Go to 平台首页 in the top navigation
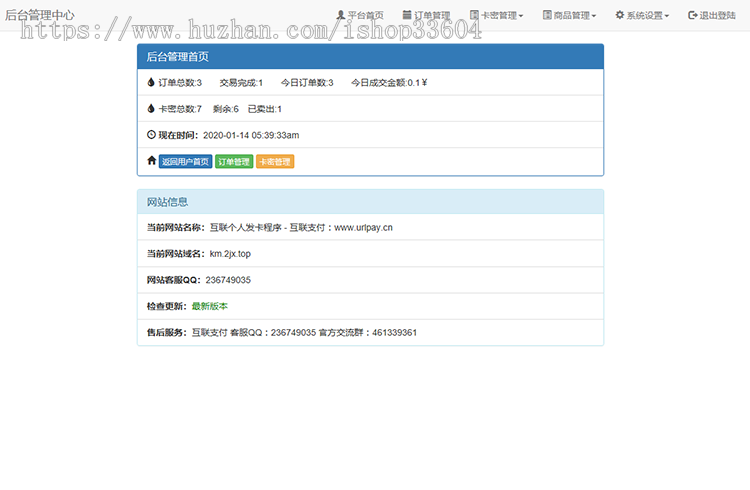750x490 pixels. point(365,15)
